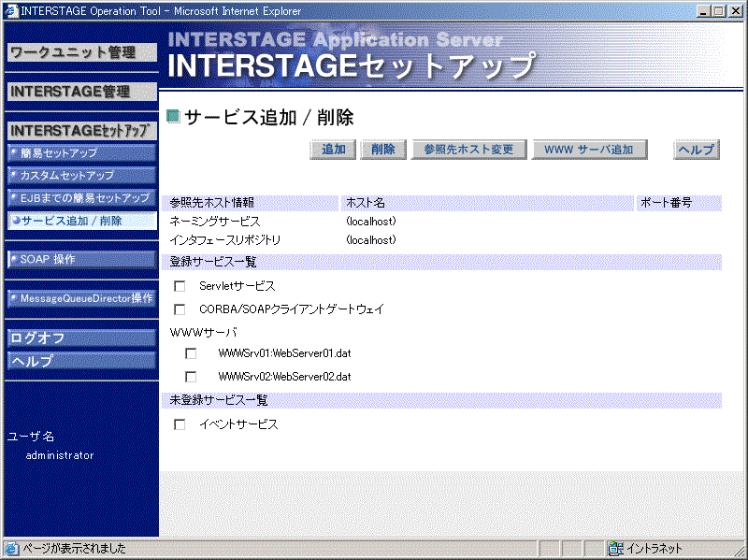Select the INTERSTAGEセットアップ menu header
Viewport: 748px width, 560px height.
tap(82, 131)
